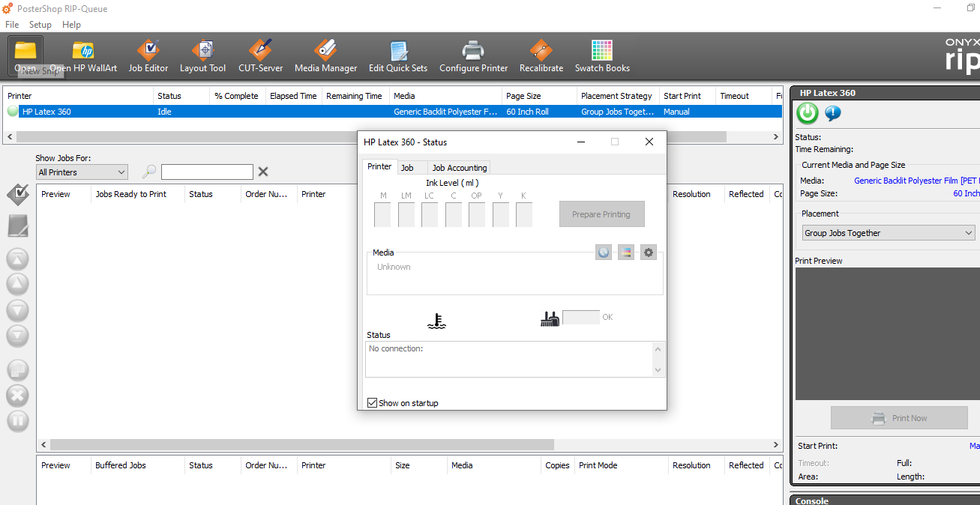Switch to the Job tab in Status dialog
980x505 pixels.
click(407, 168)
